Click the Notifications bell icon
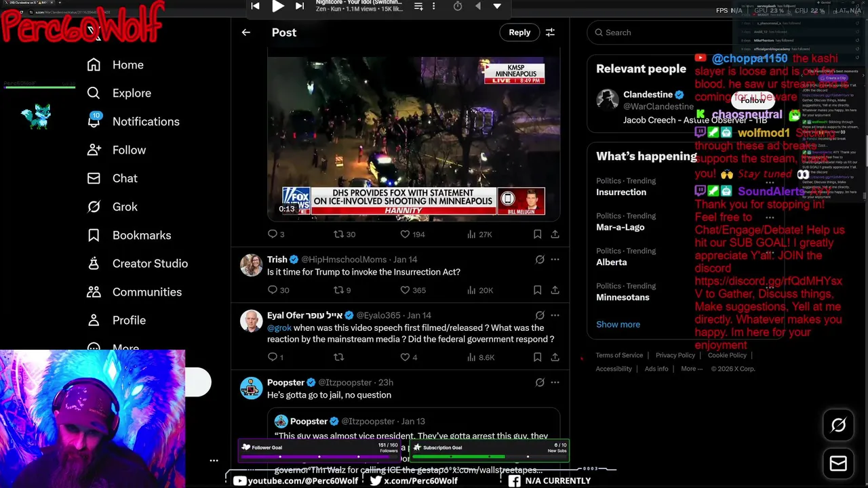This screenshot has width=868, height=488. tap(94, 122)
